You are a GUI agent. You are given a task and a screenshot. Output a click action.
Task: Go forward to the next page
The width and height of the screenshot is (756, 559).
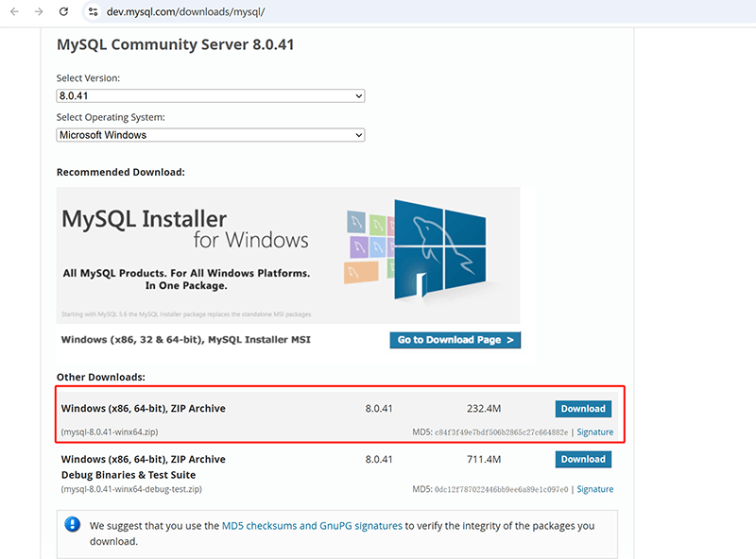tap(39, 11)
